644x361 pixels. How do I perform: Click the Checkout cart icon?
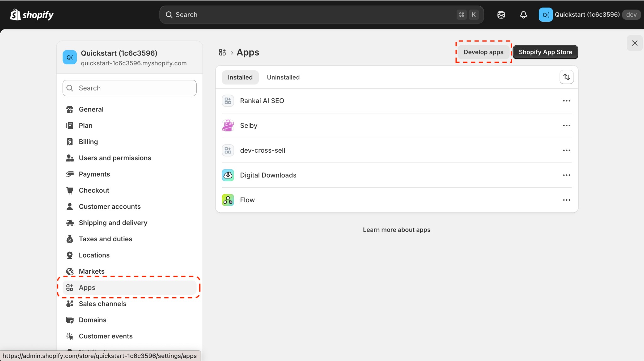69,190
